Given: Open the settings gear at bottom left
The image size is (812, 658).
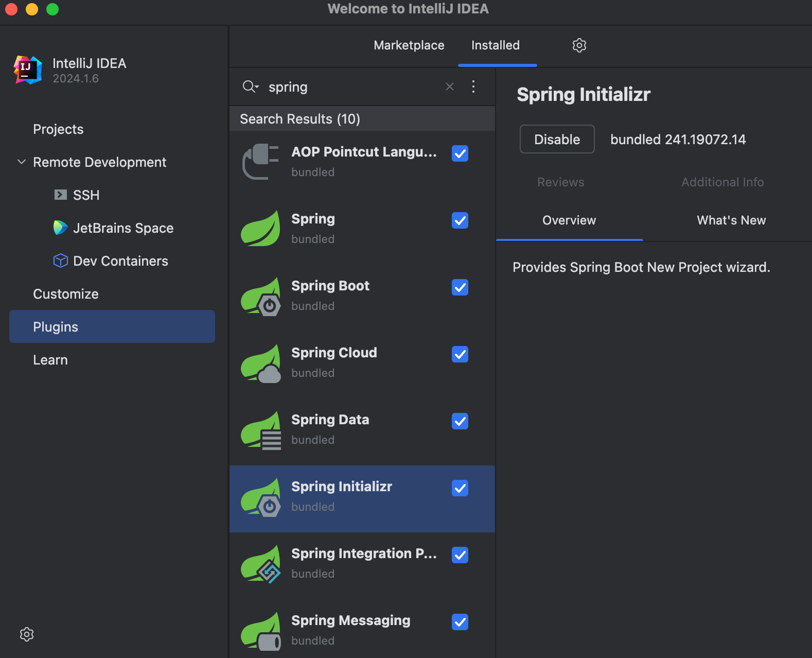Looking at the screenshot, I should pyautogui.click(x=27, y=634).
